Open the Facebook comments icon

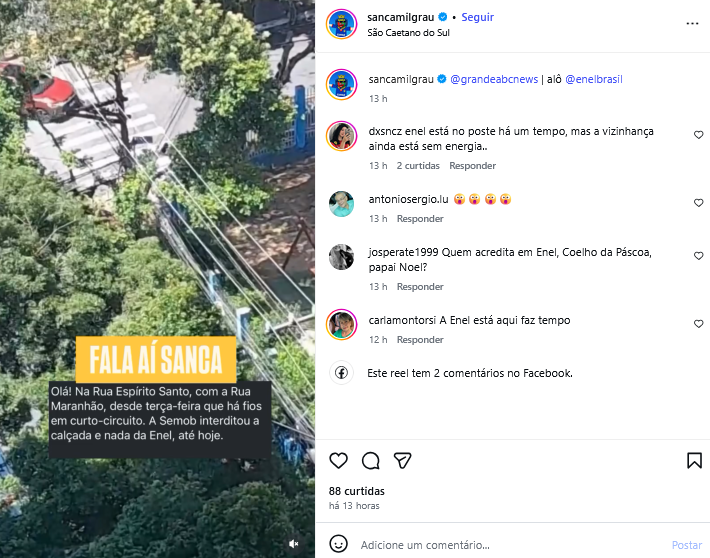click(341, 373)
